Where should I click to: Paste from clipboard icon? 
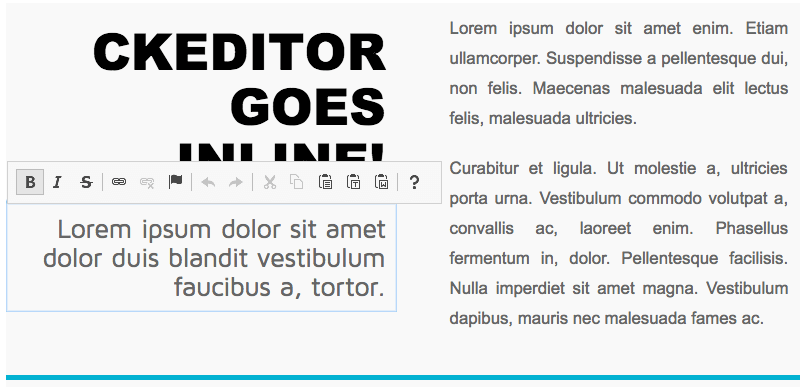[x=325, y=182]
